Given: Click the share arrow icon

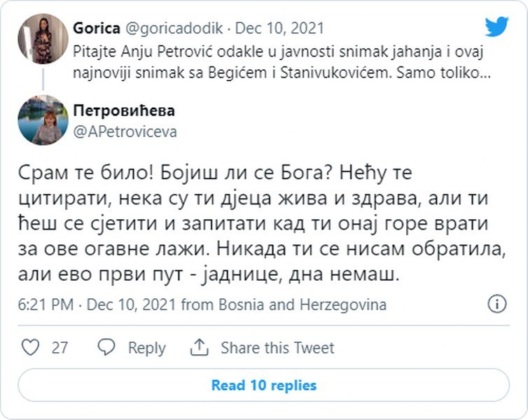Looking at the screenshot, I should [200, 347].
